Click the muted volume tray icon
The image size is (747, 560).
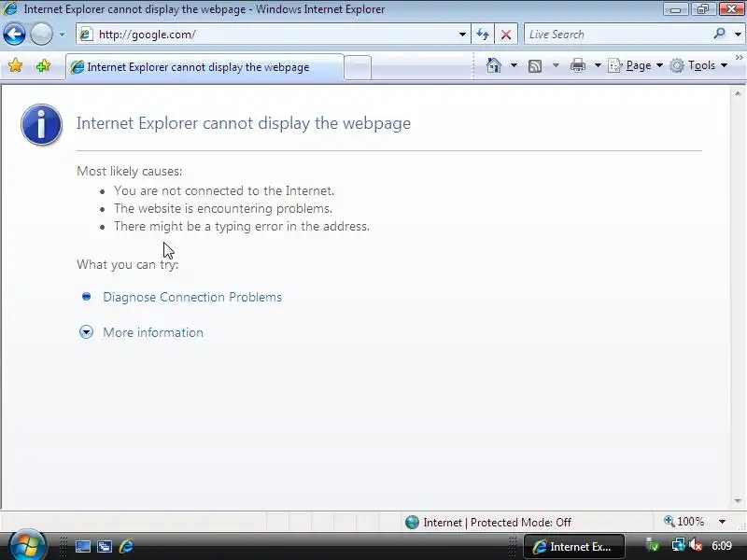point(696,545)
